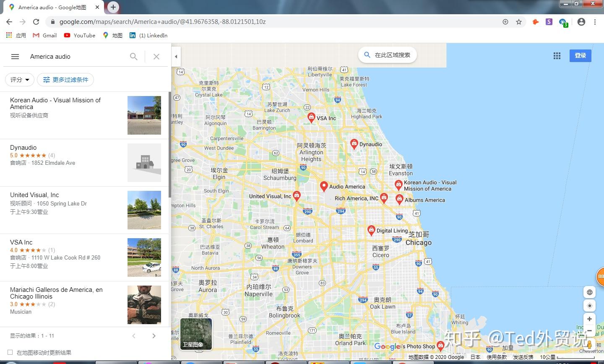
Task: View the Korean Audio listing photo
Action: [x=144, y=115]
